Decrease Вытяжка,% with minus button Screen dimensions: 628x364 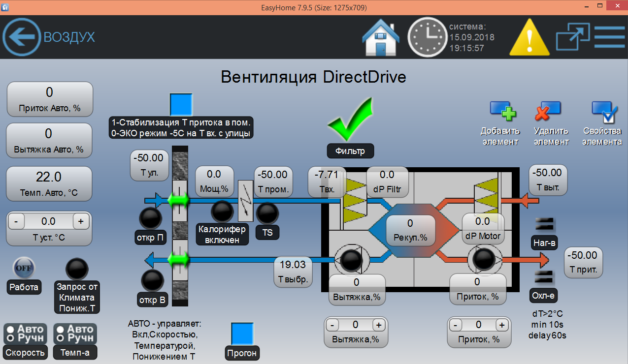coord(332,325)
